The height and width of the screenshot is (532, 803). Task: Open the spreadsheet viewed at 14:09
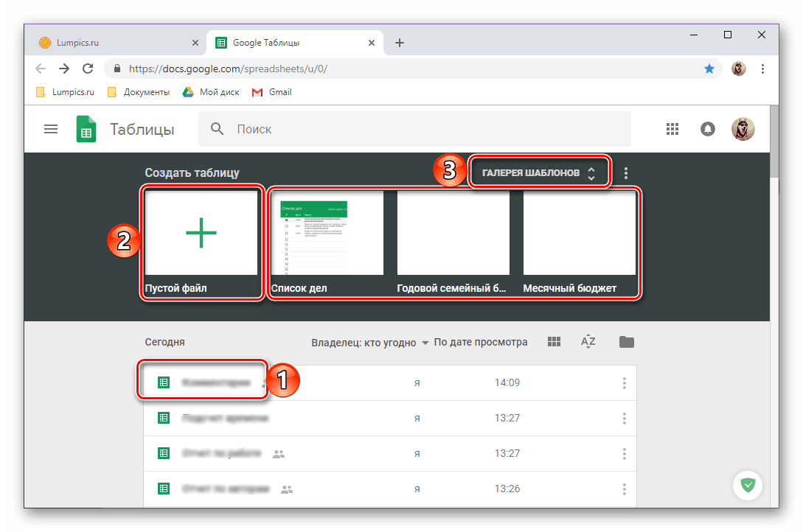pos(390,382)
